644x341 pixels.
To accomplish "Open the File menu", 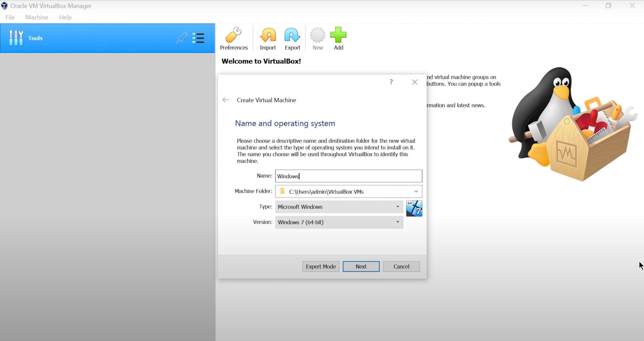I will pyautogui.click(x=10, y=17).
